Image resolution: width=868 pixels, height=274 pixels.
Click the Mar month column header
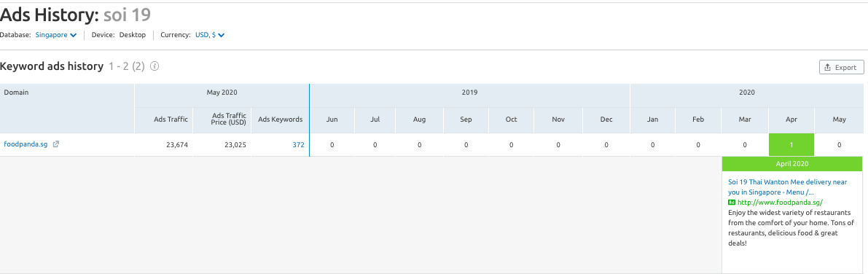745,120
